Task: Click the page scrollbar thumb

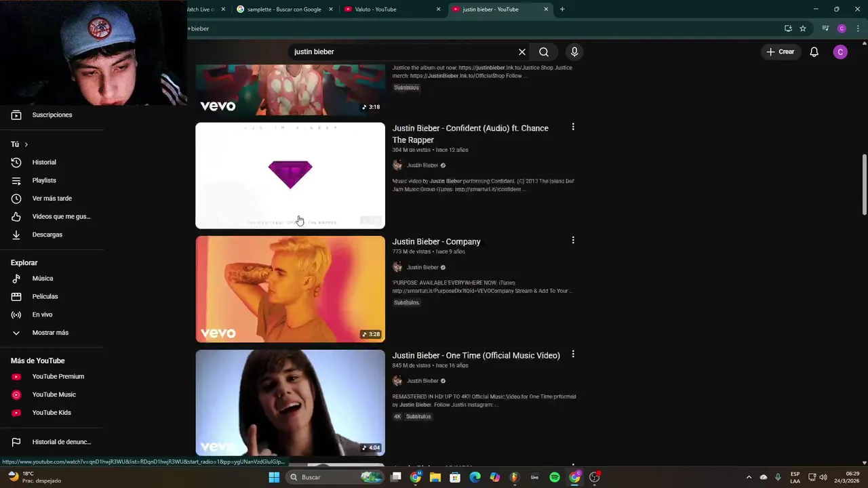Action: click(x=864, y=185)
